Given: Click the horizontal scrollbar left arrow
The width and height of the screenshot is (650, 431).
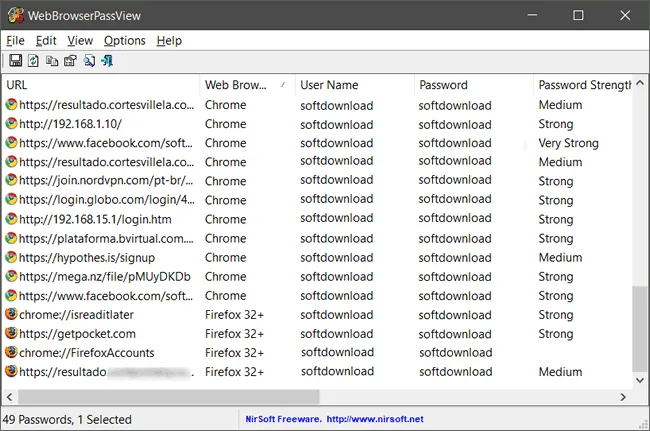Looking at the screenshot, I should 9,397.
